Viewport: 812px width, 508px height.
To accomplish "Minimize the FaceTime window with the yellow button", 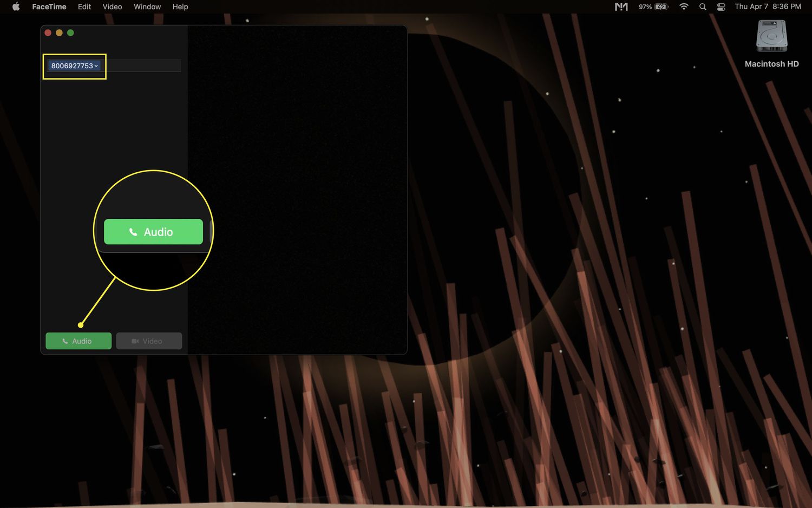I will pyautogui.click(x=59, y=33).
